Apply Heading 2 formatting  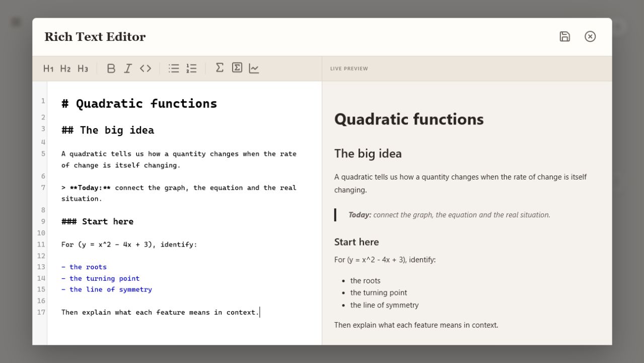point(65,69)
